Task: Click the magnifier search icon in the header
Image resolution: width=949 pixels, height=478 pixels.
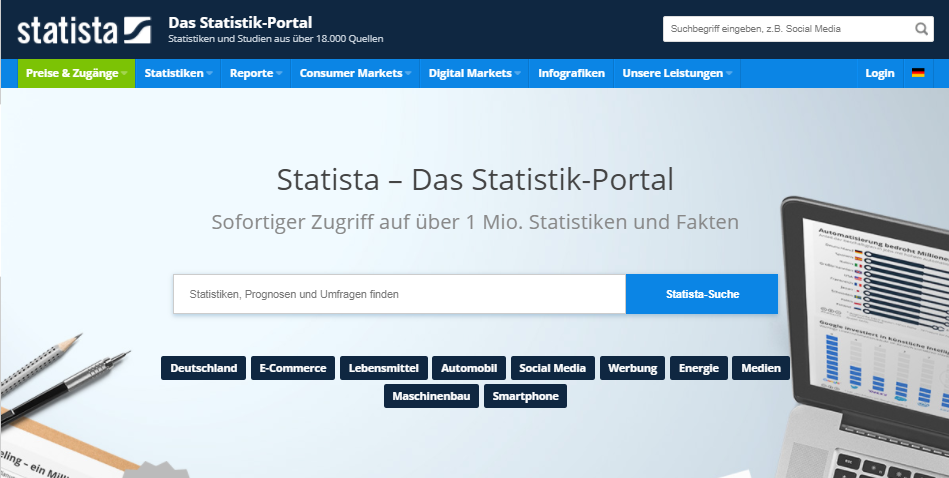Action: pyautogui.click(x=921, y=28)
